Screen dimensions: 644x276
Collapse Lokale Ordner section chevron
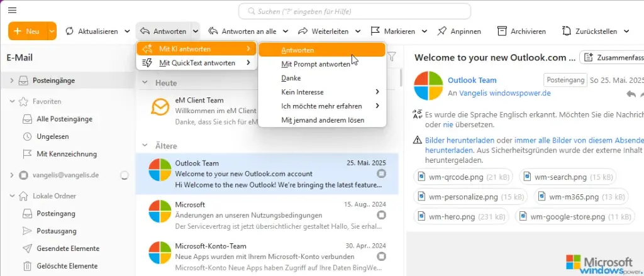tap(11, 196)
